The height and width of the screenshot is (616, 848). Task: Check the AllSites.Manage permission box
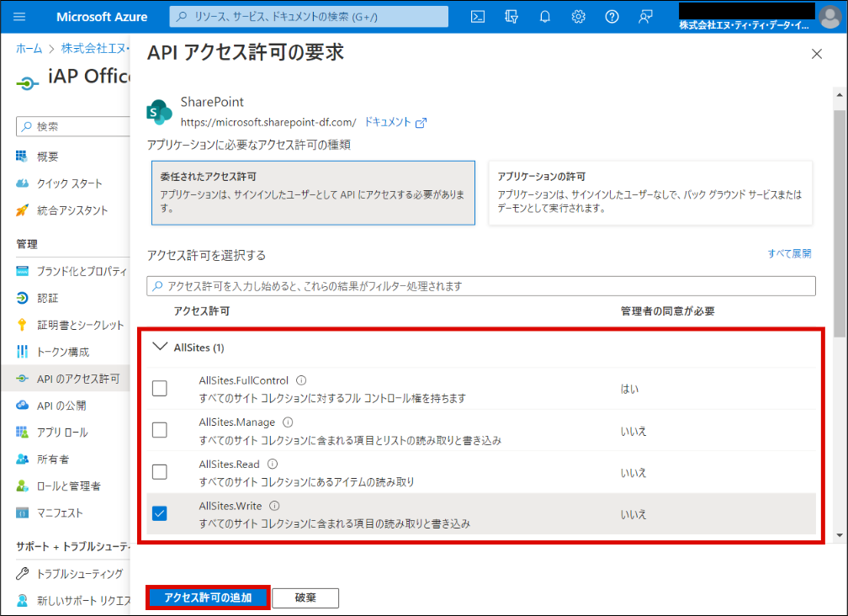160,430
